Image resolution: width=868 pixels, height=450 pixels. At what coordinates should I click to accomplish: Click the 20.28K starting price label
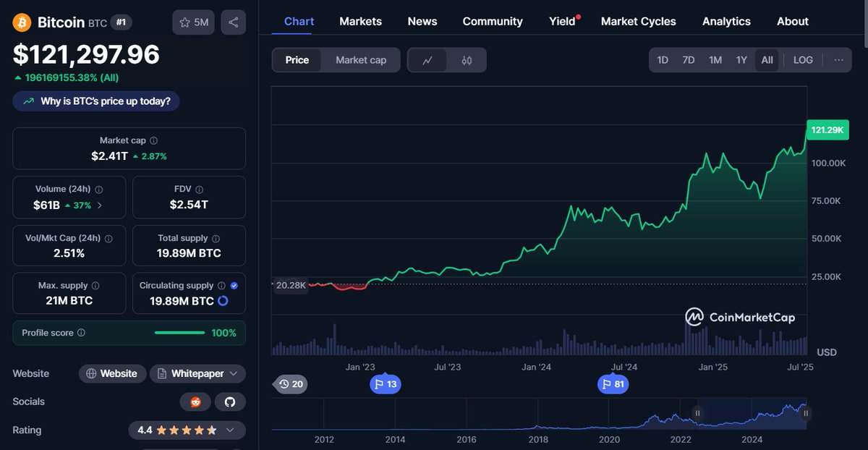pyautogui.click(x=291, y=285)
